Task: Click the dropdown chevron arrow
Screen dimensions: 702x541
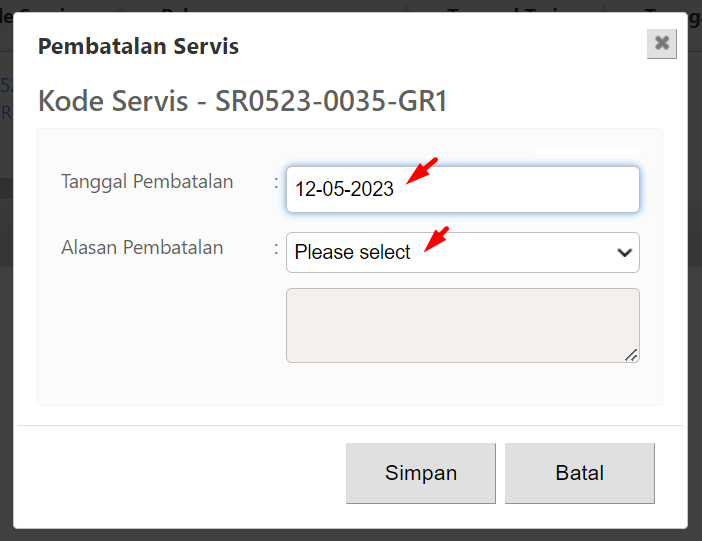Action: pos(624,253)
